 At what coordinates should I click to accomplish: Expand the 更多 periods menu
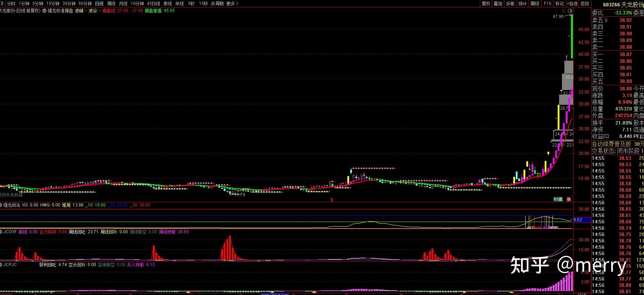point(232,4)
